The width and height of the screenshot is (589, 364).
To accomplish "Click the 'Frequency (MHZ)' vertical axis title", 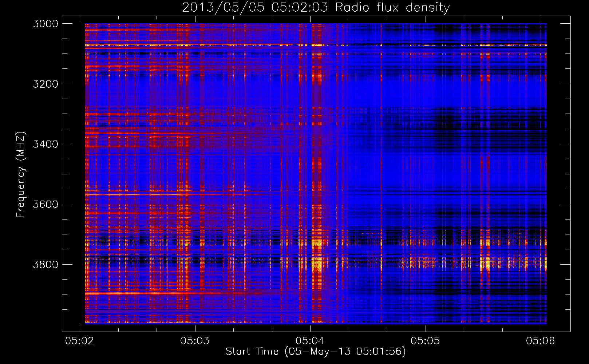I will click(21, 175).
